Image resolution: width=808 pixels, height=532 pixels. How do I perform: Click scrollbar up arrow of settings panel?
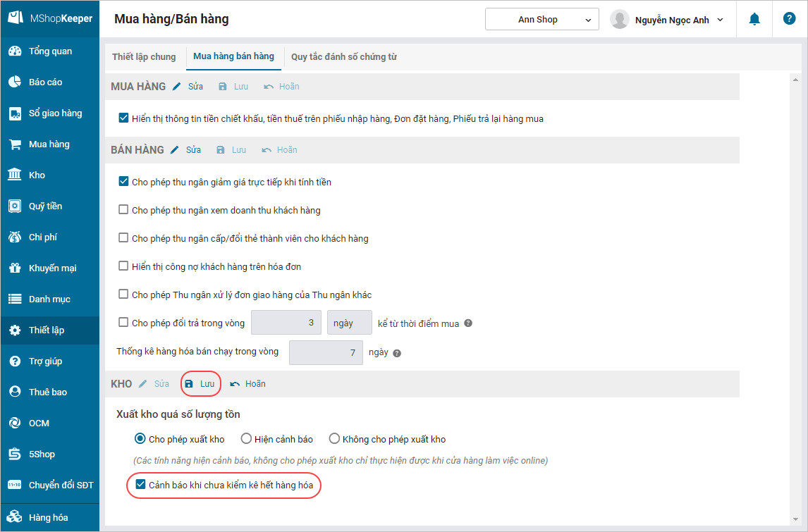click(x=795, y=80)
